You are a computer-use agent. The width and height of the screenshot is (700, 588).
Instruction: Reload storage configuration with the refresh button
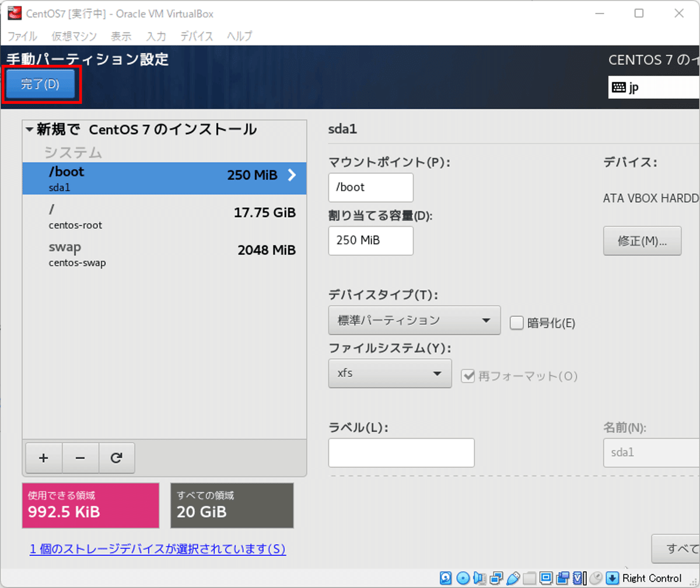pos(117,458)
